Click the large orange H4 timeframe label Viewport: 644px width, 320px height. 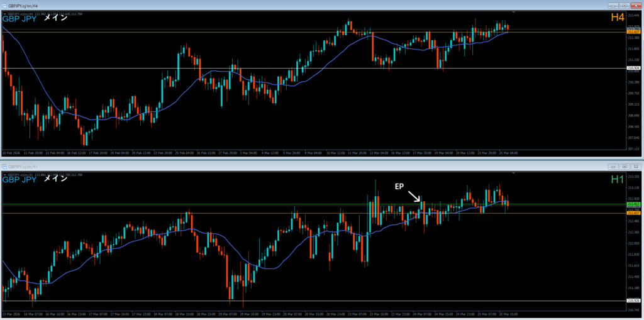click(618, 17)
